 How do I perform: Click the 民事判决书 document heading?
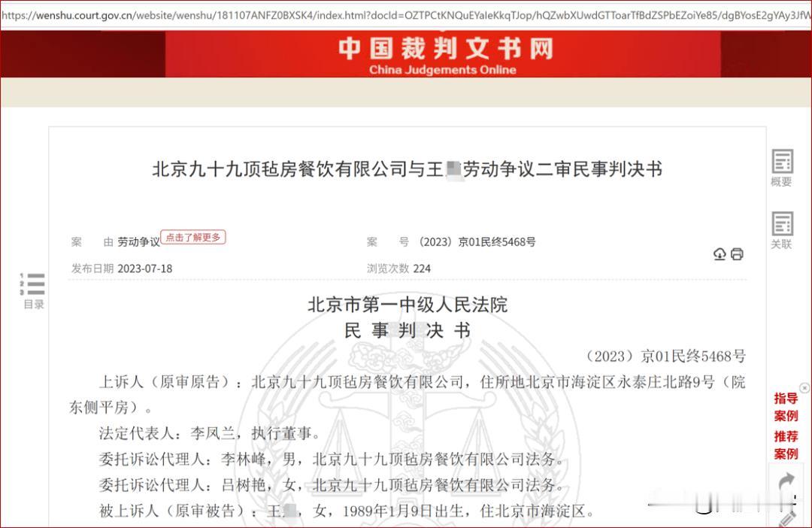click(x=408, y=330)
